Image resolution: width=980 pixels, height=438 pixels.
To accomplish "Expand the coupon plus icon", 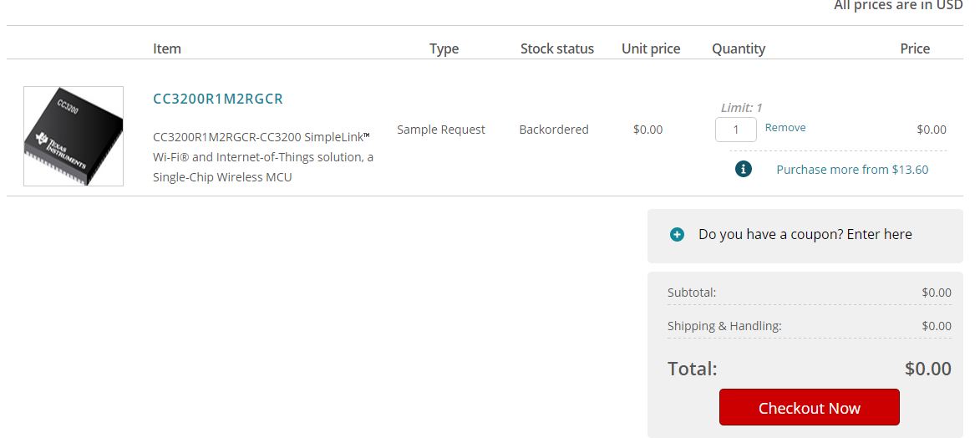I will 678,235.
